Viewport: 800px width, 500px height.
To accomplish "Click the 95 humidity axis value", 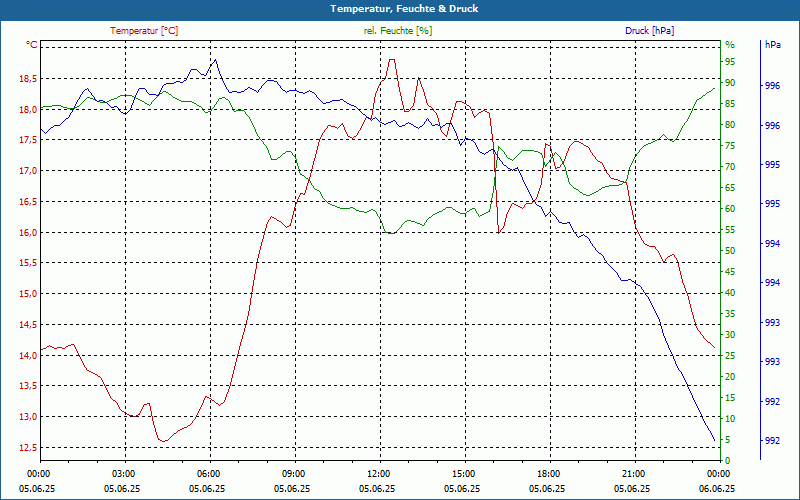I will pyautogui.click(x=730, y=62).
